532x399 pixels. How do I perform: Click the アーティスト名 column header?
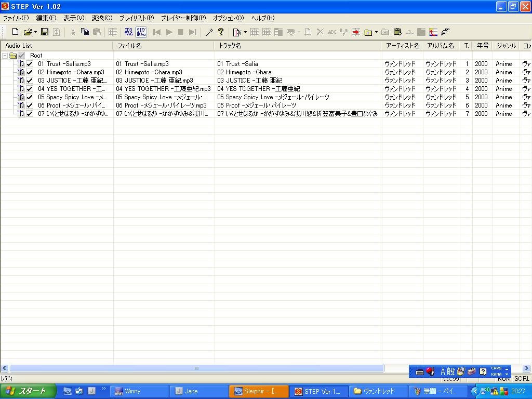point(402,46)
